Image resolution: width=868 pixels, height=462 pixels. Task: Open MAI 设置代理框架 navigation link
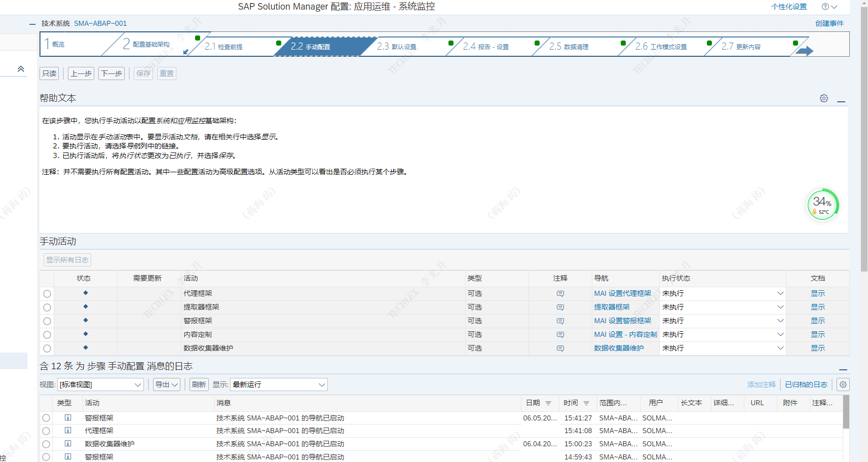(x=622, y=294)
